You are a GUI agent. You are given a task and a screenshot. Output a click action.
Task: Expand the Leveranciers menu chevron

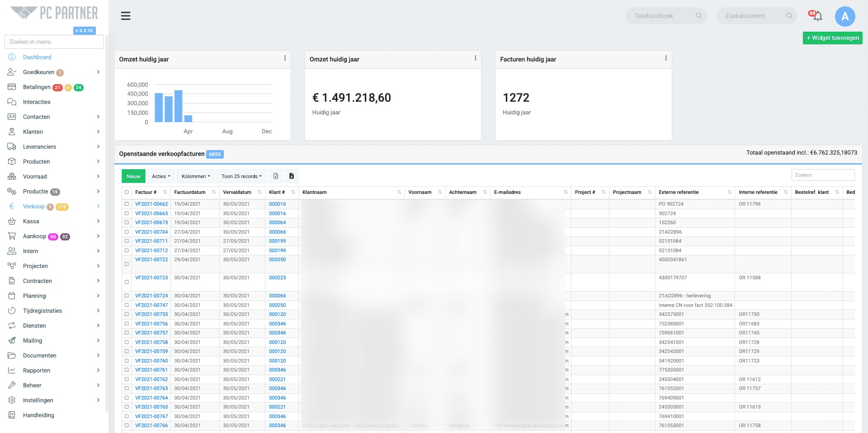coord(98,146)
